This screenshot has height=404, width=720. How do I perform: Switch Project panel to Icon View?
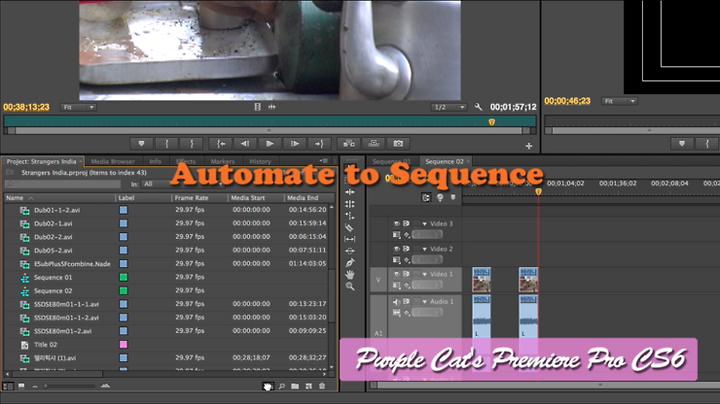click(21, 386)
